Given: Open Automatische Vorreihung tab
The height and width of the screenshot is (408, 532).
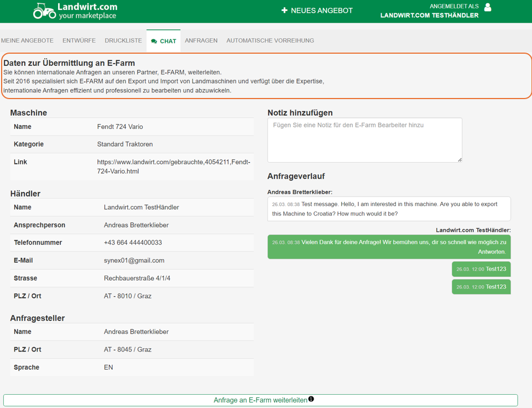Looking at the screenshot, I should pos(270,40).
